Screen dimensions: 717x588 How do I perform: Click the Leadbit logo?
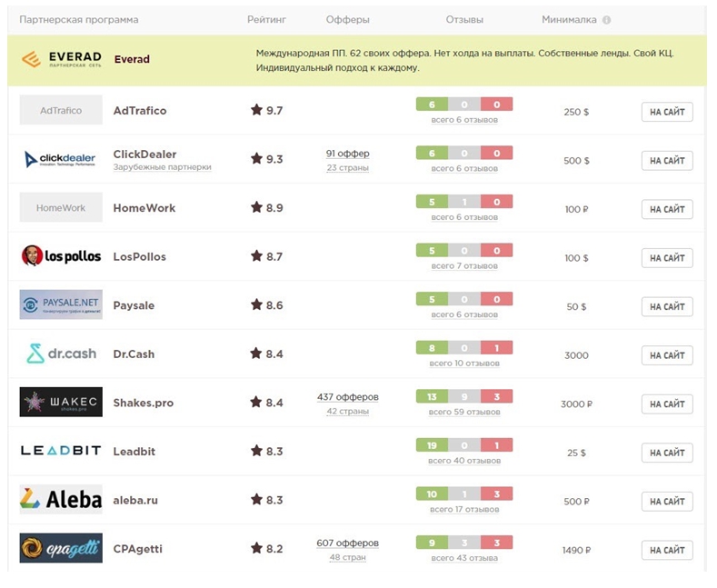[x=61, y=451]
